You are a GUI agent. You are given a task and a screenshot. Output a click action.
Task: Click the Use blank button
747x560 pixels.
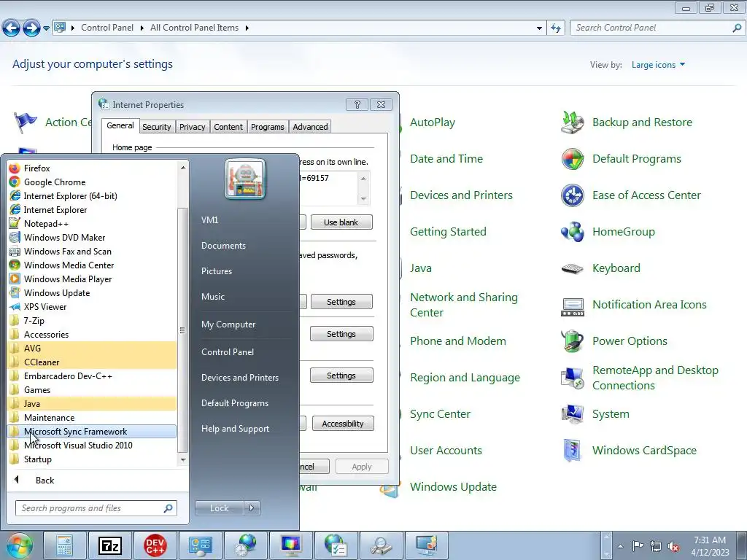341,222
